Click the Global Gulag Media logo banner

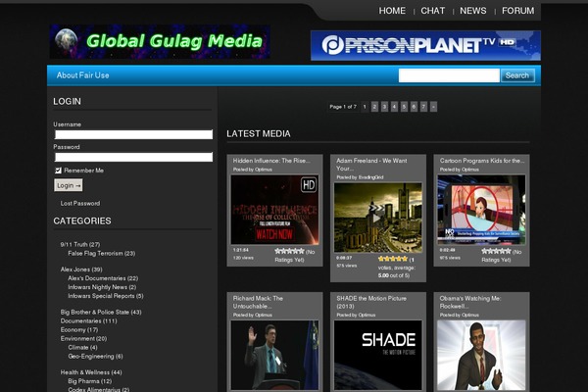pos(160,41)
